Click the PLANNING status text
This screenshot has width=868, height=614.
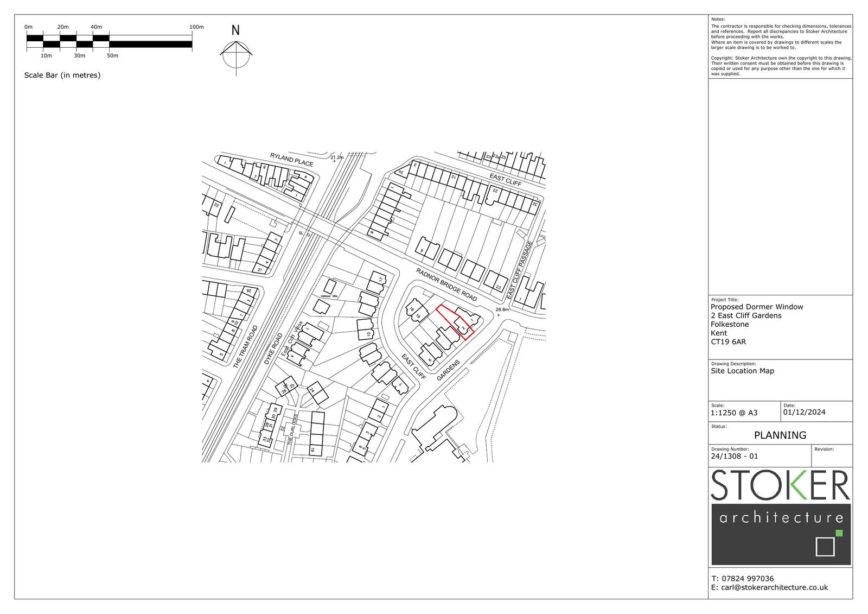(x=780, y=435)
